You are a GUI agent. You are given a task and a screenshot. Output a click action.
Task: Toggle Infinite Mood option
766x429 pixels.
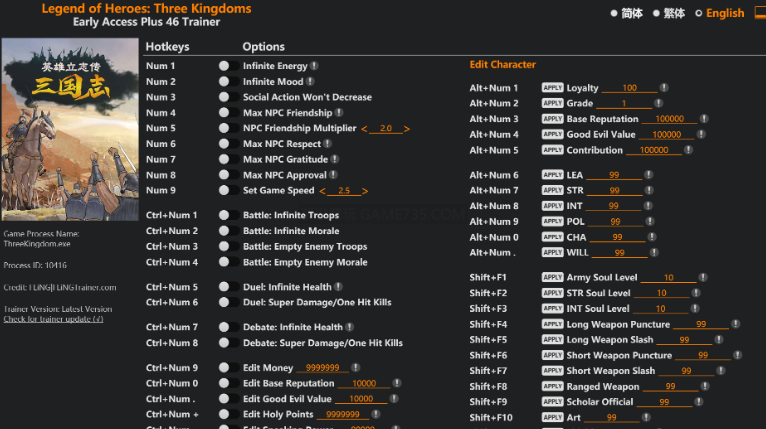[x=224, y=82]
